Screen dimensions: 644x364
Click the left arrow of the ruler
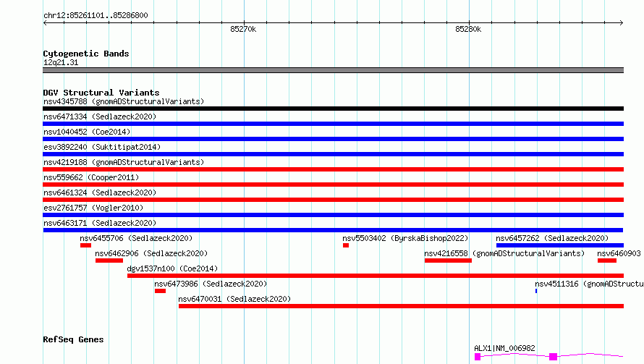45,23
